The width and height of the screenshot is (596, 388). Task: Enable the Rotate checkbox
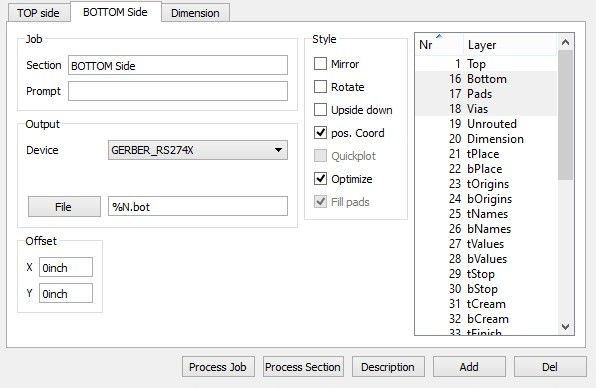coord(320,87)
